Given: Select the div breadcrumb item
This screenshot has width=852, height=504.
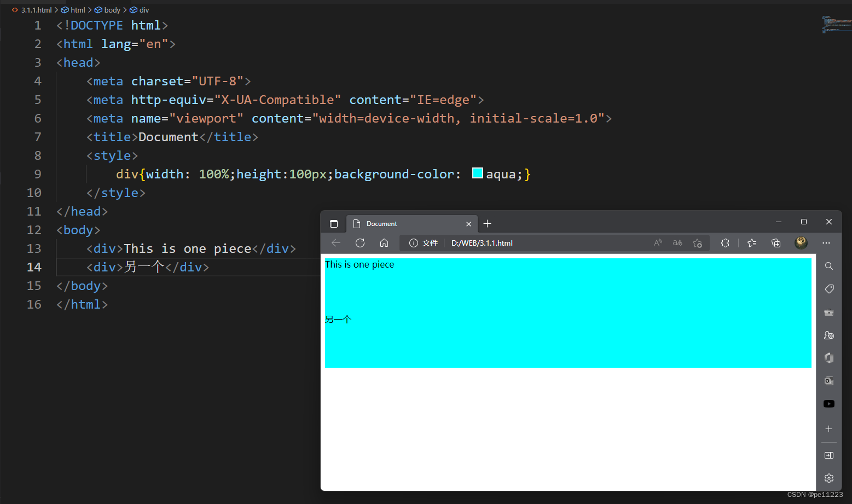Looking at the screenshot, I should [139, 10].
